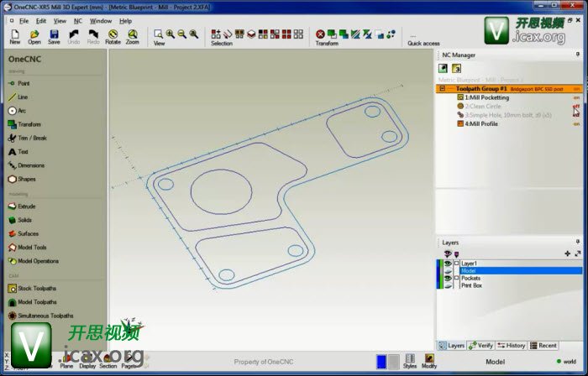Image resolution: width=588 pixels, height=376 pixels.
Task: Toggle Layer1 visibility eye
Action: [448, 264]
